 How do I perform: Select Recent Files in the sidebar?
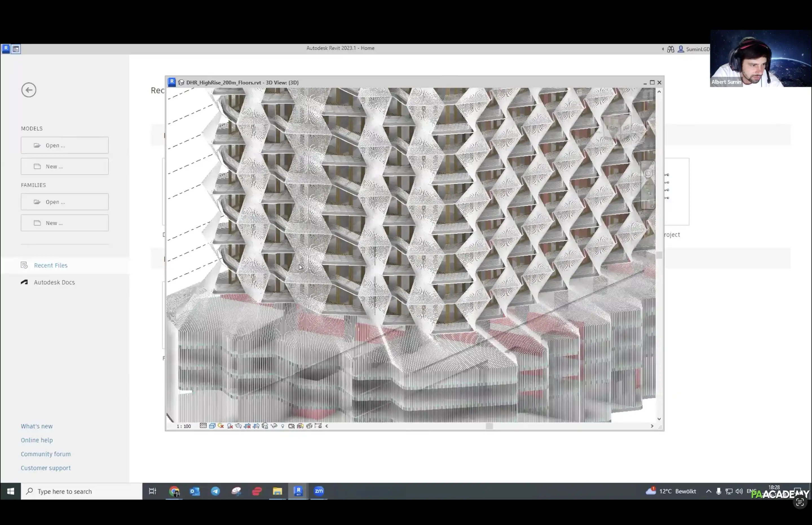pyautogui.click(x=50, y=265)
